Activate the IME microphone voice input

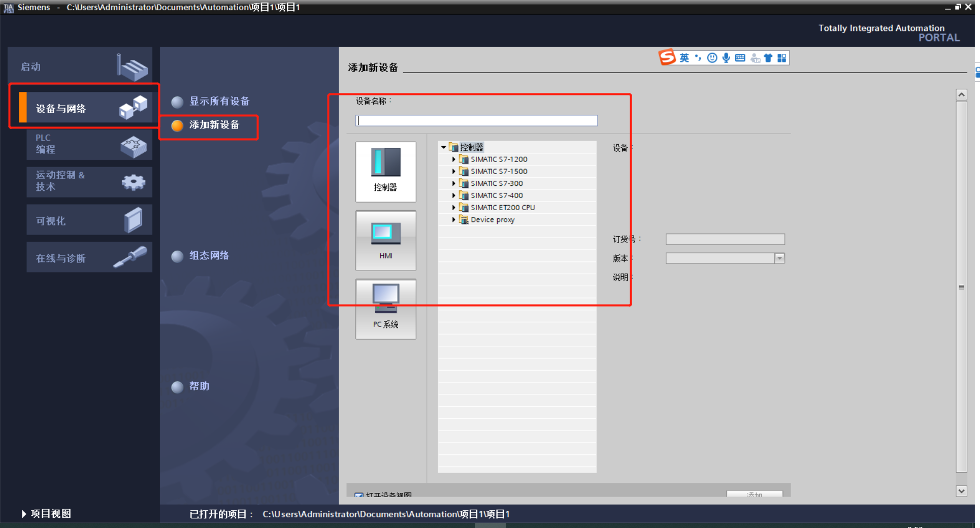point(726,58)
